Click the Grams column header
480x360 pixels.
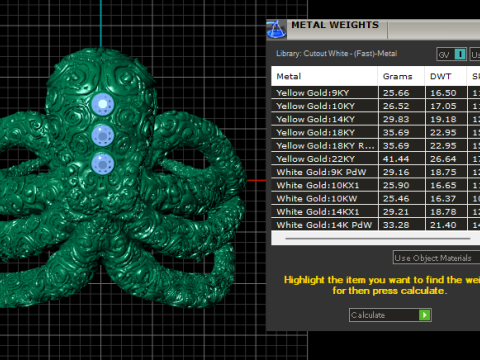[x=401, y=76]
